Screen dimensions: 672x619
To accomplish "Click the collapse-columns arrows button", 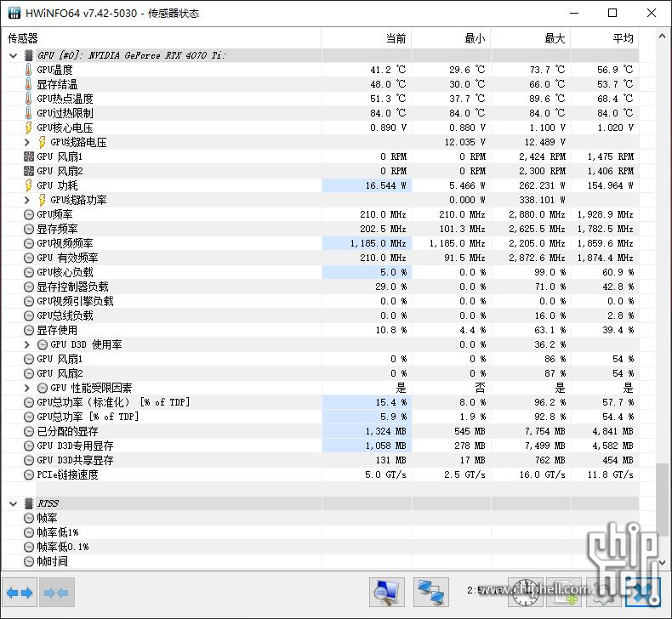I will click(x=57, y=593).
